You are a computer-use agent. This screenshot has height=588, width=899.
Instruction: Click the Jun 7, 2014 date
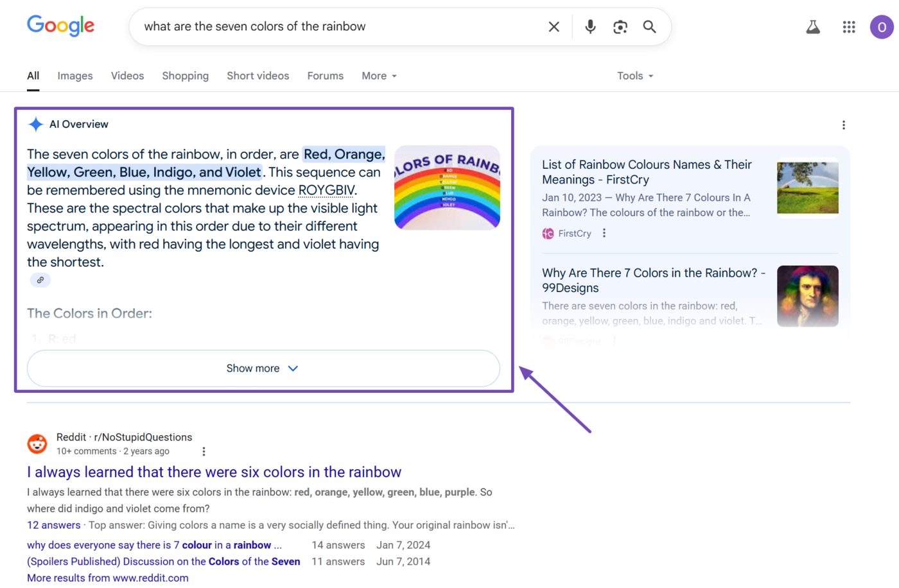tap(403, 562)
